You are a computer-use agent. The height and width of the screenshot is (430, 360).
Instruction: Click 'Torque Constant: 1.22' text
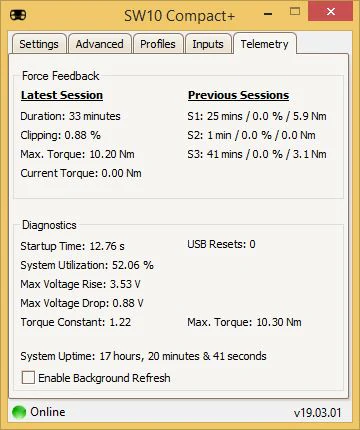(x=76, y=322)
